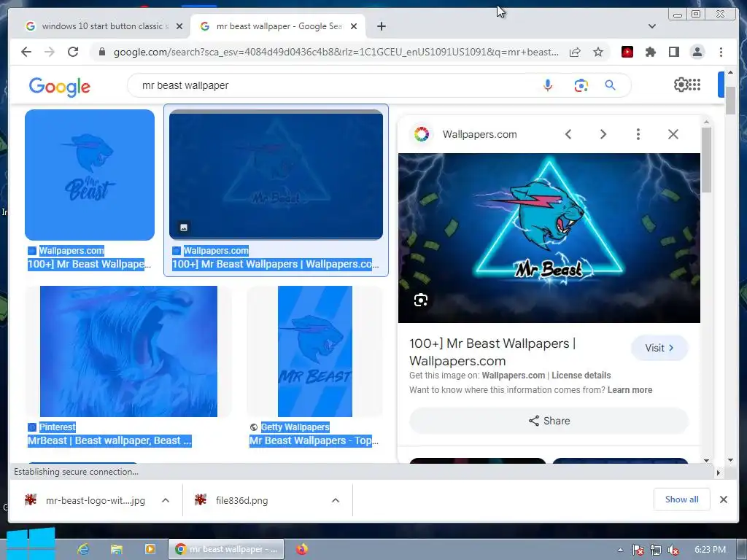
Task: Close the mr beast wallpaper tab
Action: pos(354,26)
